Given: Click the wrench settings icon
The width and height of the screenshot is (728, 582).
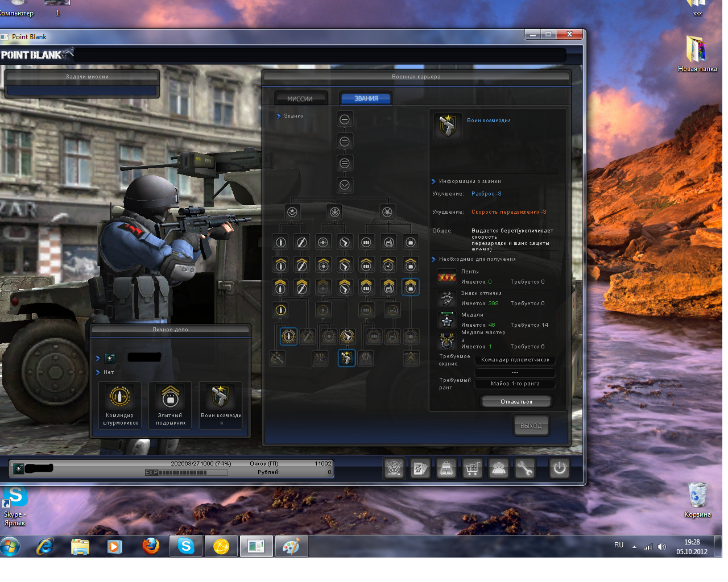Looking at the screenshot, I should (x=524, y=469).
